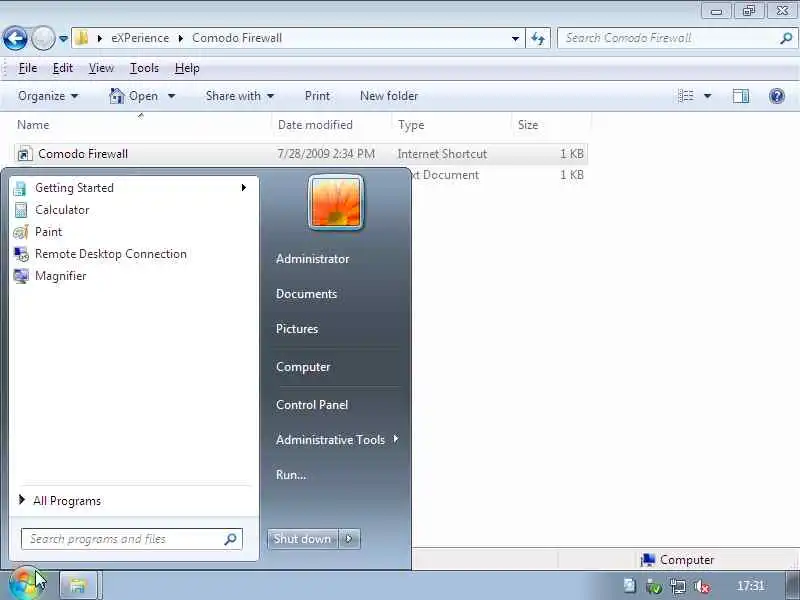Open Explorer help with the question mark icon

[777, 96]
